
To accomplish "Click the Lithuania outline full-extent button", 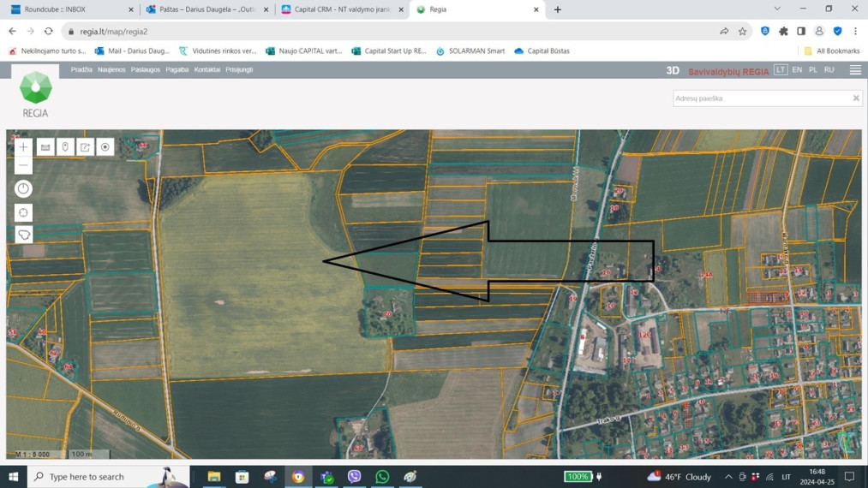I will pos(23,235).
